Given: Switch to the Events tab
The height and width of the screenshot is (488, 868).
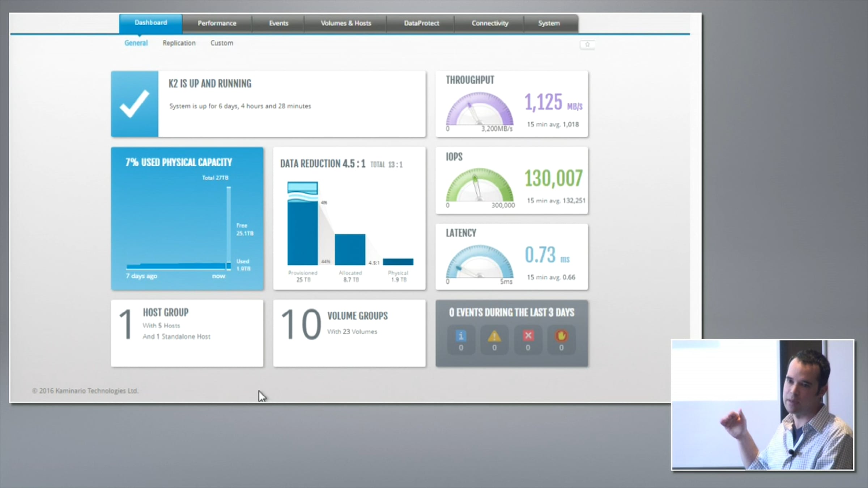Looking at the screenshot, I should pyautogui.click(x=278, y=23).
